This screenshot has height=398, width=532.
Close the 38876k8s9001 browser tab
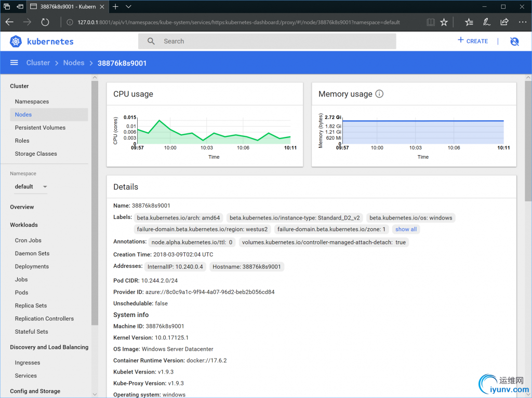tap(102, 6)
